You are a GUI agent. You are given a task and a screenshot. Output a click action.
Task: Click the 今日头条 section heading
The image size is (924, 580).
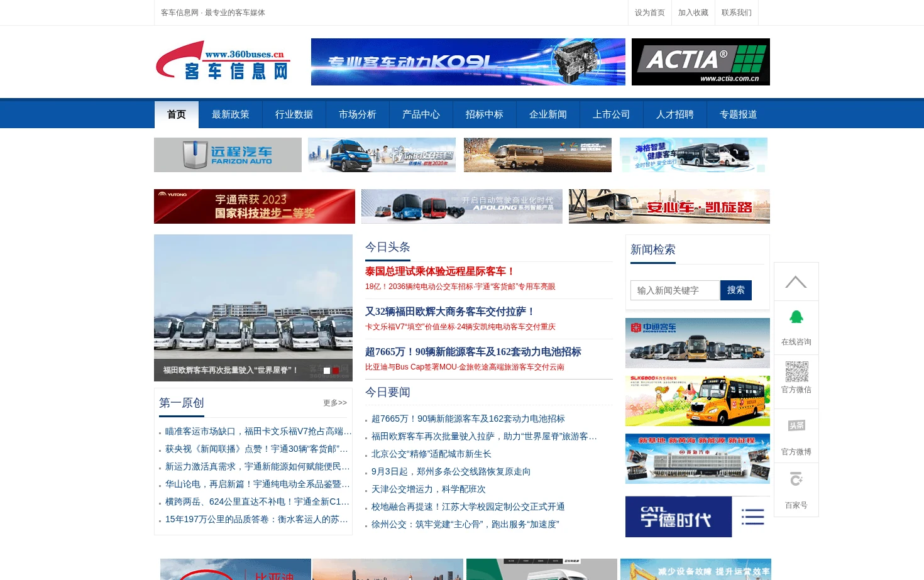pyautogui.click(x=388, y=247)
